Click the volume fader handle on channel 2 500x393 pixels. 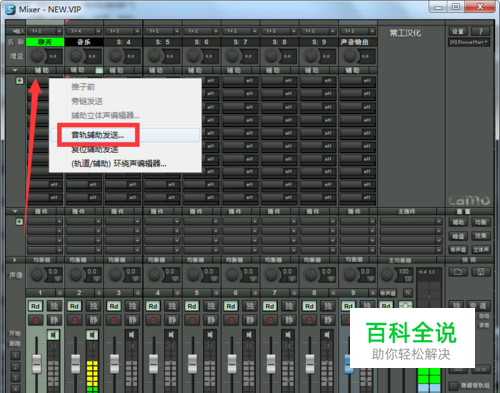point(75,363)
